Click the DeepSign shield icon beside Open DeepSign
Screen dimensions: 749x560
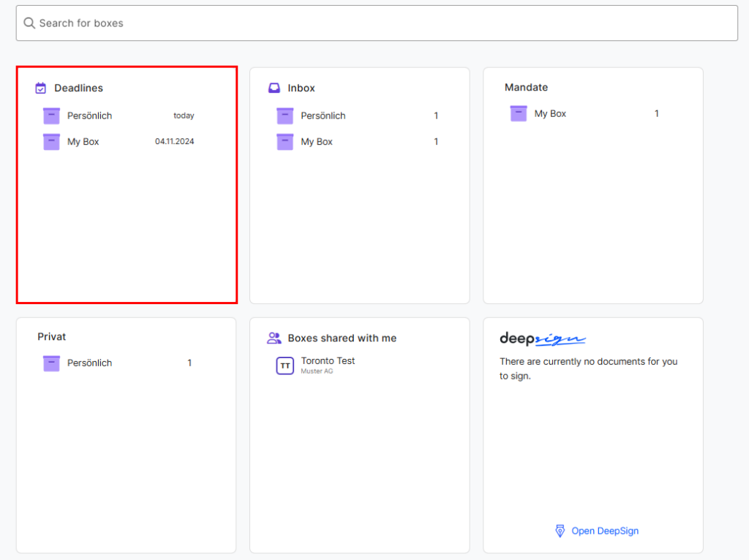coord(560,531)
